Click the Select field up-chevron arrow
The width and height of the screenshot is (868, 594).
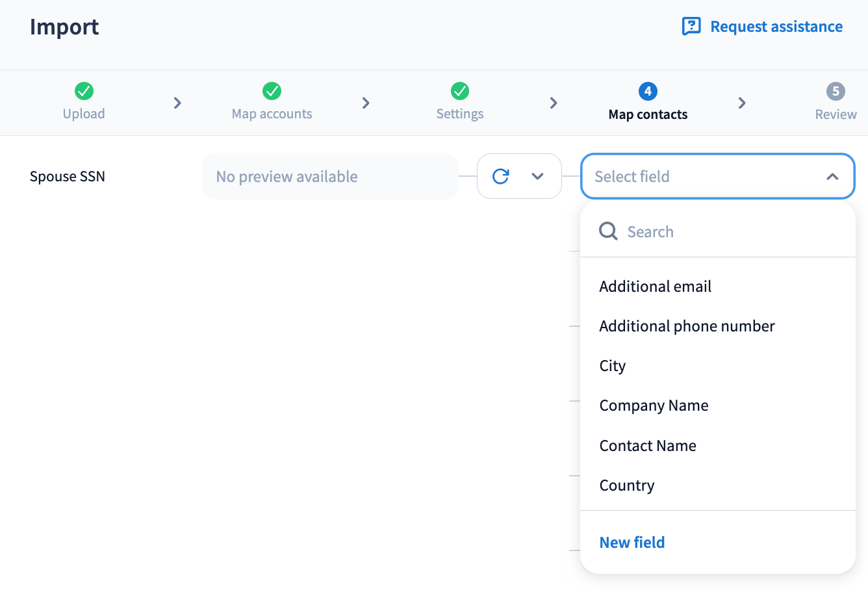tap(832, 177)
